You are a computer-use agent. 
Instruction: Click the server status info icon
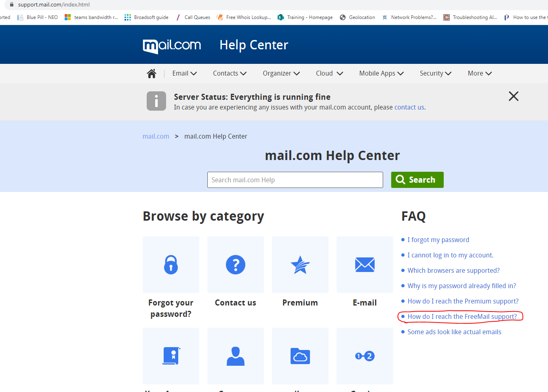click(156, 101)
